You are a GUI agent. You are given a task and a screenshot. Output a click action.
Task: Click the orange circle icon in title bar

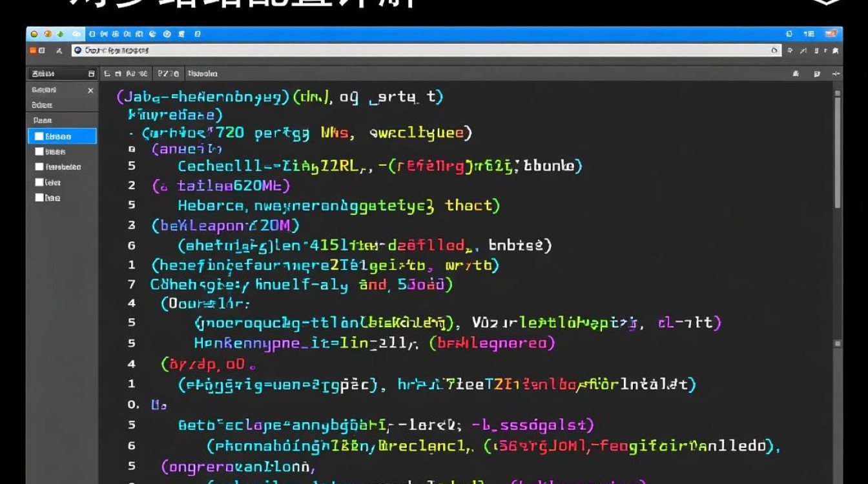point(47,34)
